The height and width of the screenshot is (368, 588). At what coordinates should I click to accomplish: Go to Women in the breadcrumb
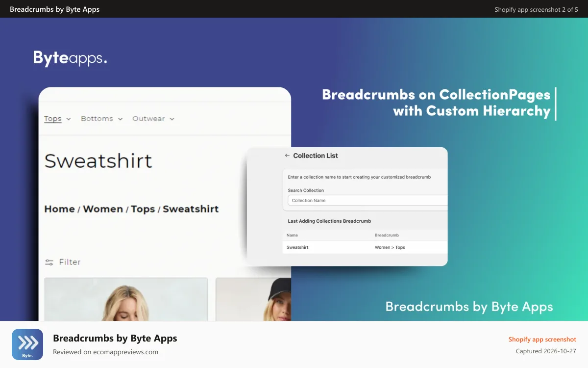pos(103,209)
